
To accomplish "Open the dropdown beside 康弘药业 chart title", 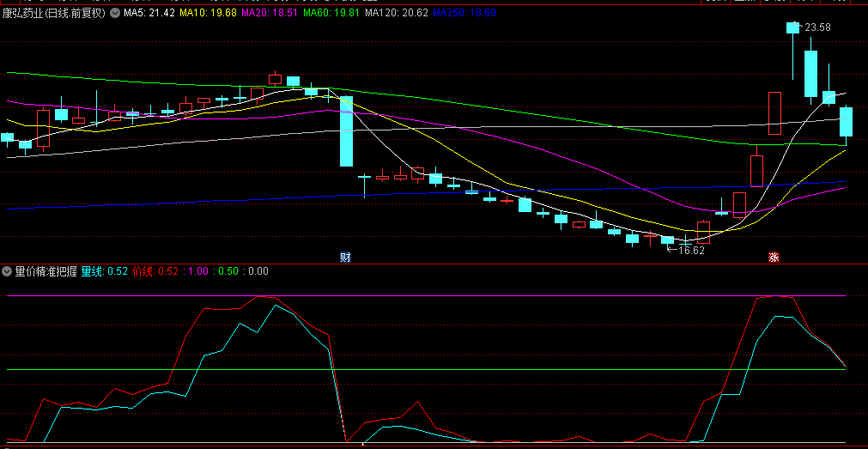I will coord(114,13).
